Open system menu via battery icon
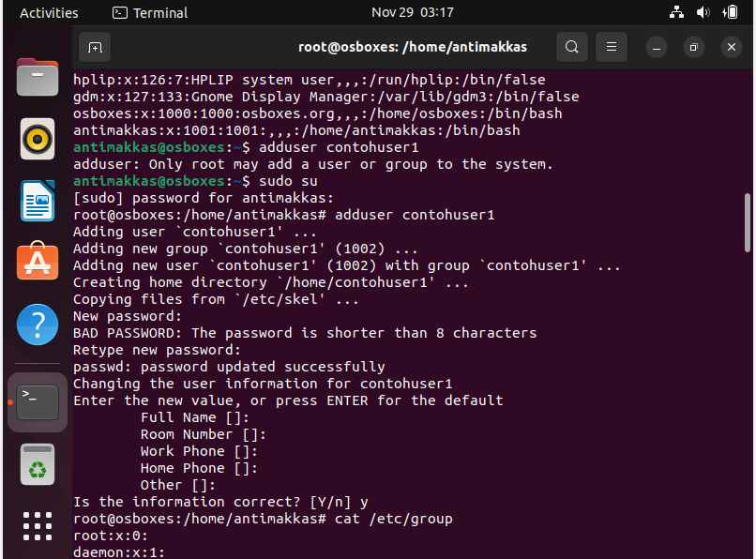 pyautogui.click(x=730, y=12)
